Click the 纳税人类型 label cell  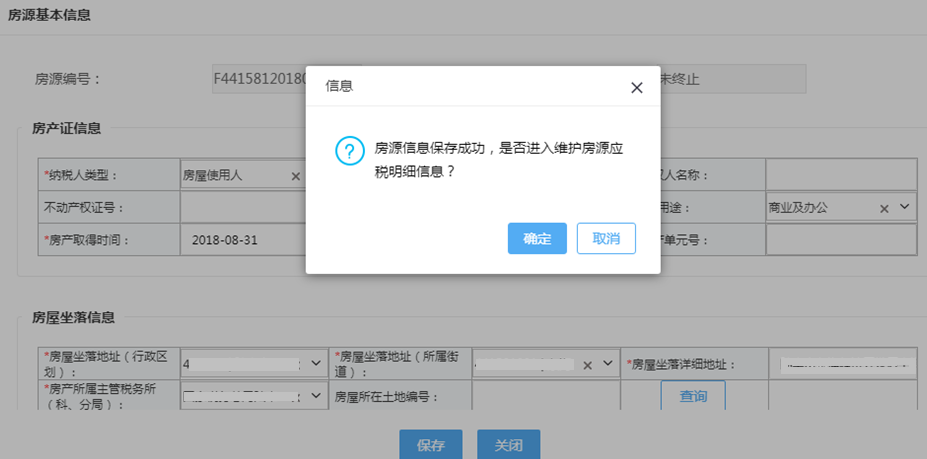(109, 174)
